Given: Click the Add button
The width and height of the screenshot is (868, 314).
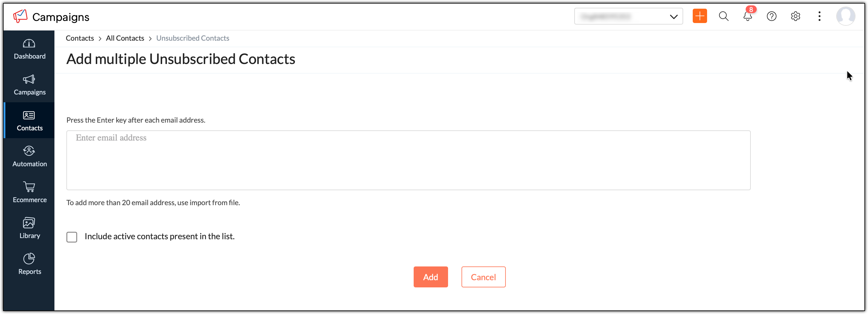Looking at the screenshot, I should pyautogui.click(x=430, y=277).
